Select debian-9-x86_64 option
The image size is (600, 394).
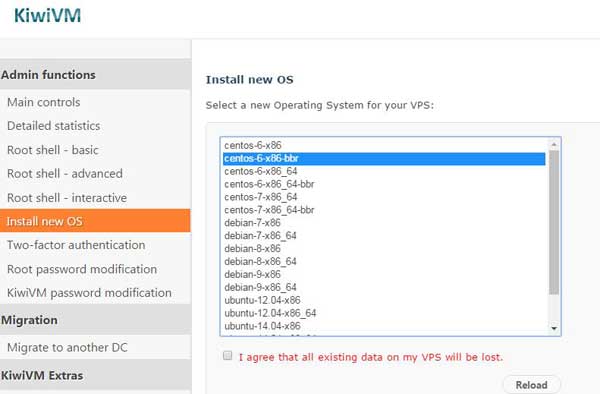coord(384,287)
